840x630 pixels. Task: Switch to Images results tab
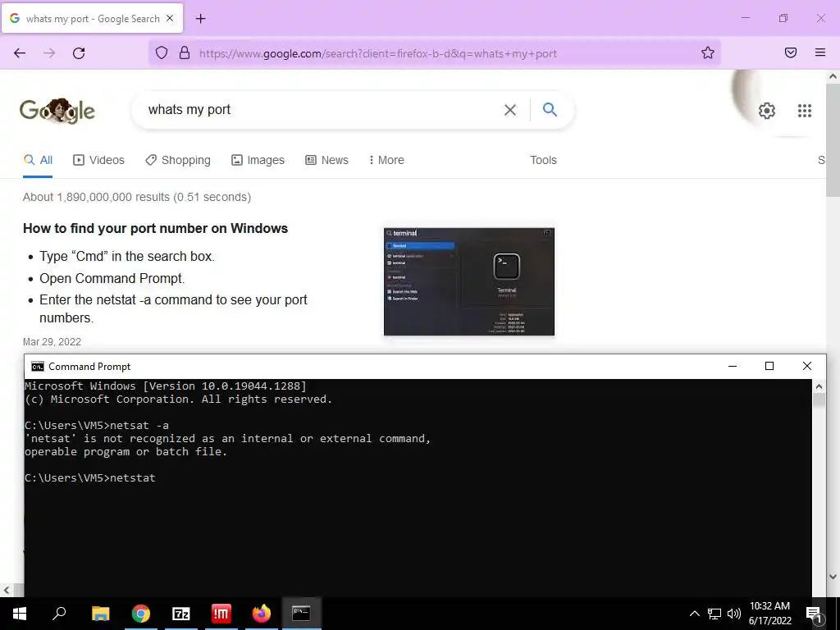coord(258,160)
